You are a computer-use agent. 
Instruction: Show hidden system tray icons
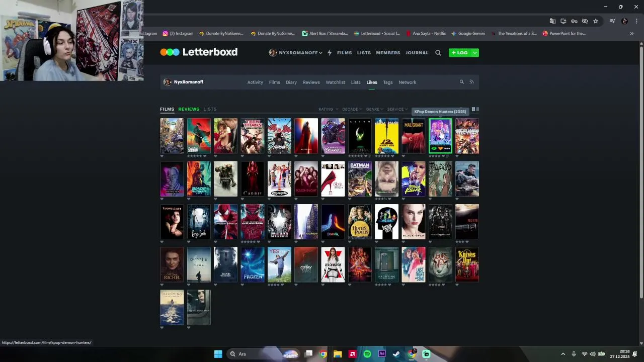point(563,354)
